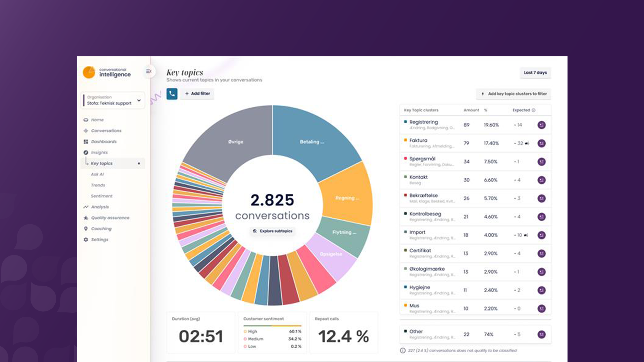Click the Registrering row purple action icon

pos(541,125)
